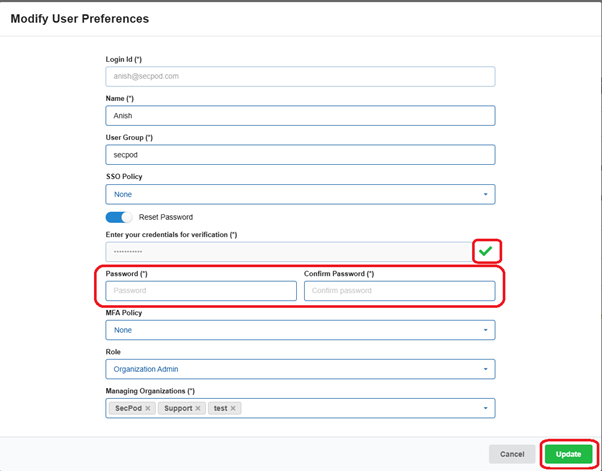Click the Confirm Password field
The height and width of the screenshot is (471, 602).
[399, 291]
